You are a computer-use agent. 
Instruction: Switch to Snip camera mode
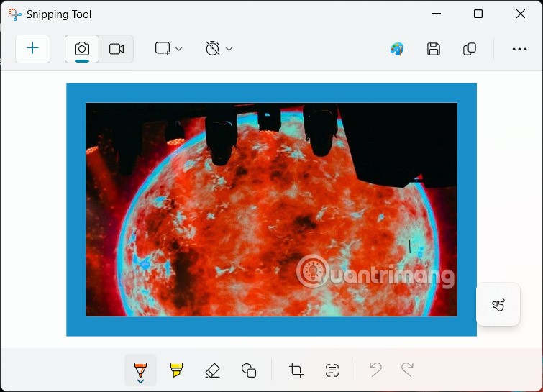[82, 49]
